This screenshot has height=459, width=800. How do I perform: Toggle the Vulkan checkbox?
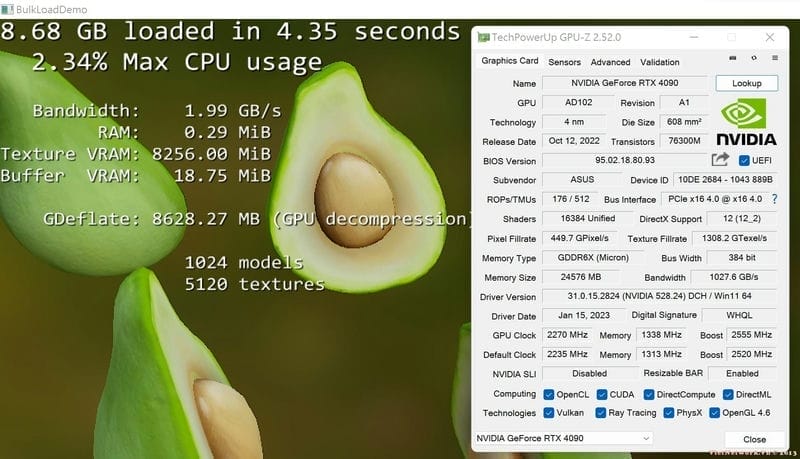pyautogui.click(x=549, y=412)
